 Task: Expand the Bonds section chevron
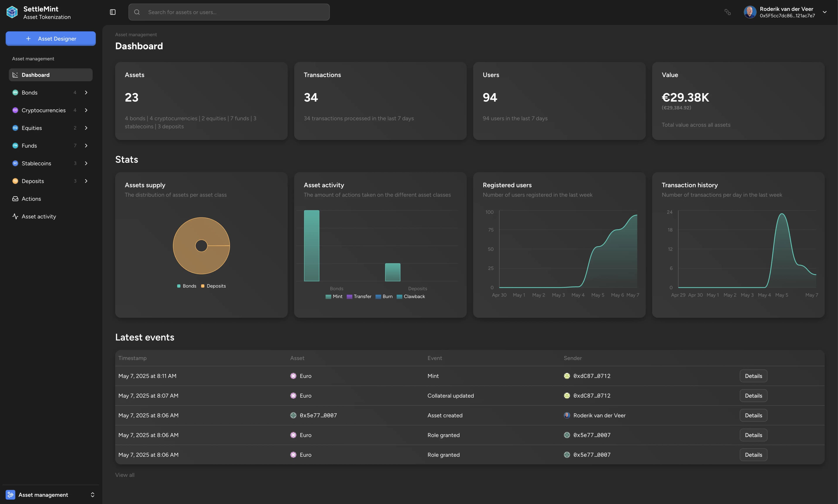tap(86, 92)
